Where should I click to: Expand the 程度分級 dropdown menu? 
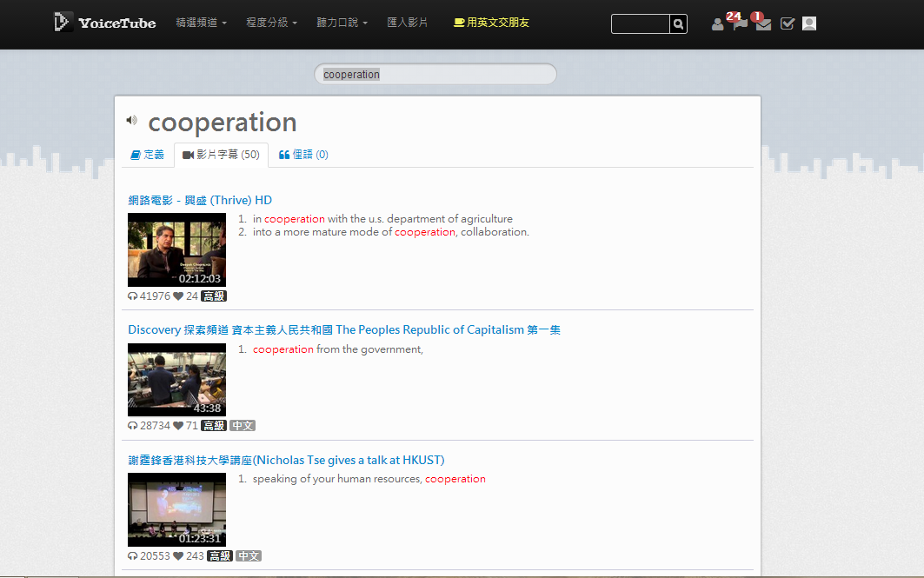pos(271,23)
